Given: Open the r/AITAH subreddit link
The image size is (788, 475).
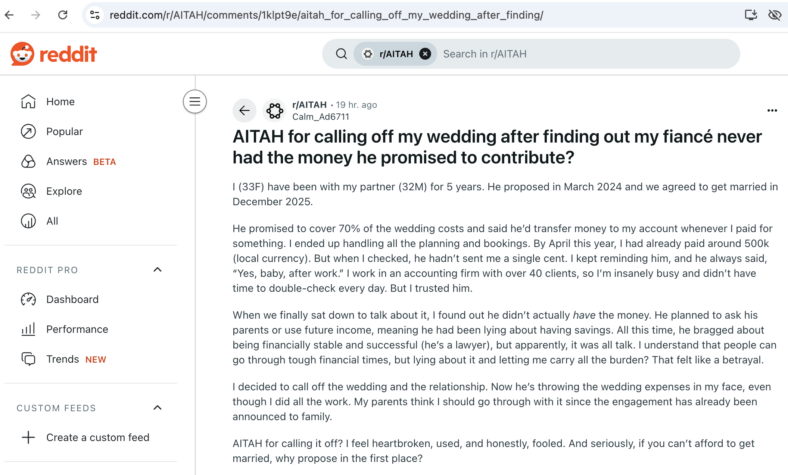Looking at the screenshot, I should coord(309,105).
